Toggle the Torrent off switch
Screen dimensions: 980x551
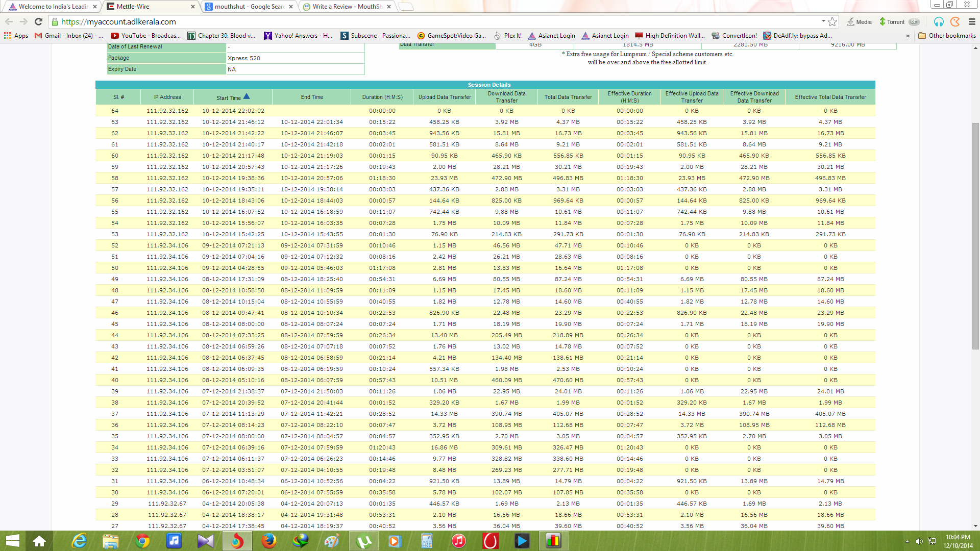tap(914, 21)
